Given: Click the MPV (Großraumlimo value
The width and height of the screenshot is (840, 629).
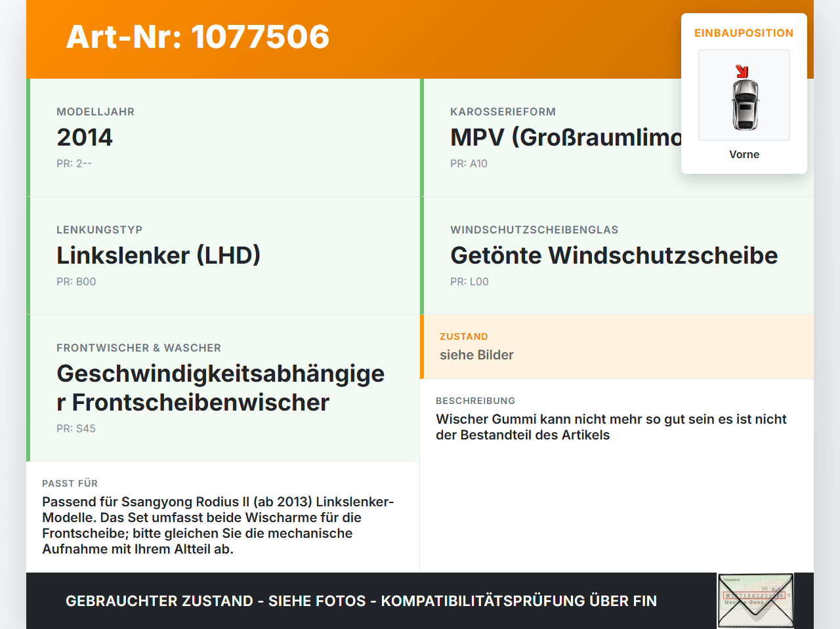Looking at the screenshot, I should click(566, 137).
